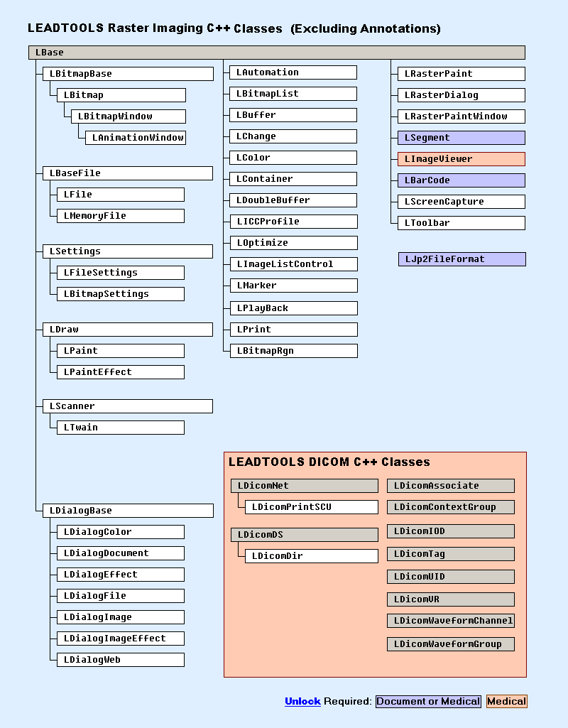This screenshot has height=728, width=568.
Task: Select the LDicomWaveformChannel class box
Action: [x=451, y=621]
